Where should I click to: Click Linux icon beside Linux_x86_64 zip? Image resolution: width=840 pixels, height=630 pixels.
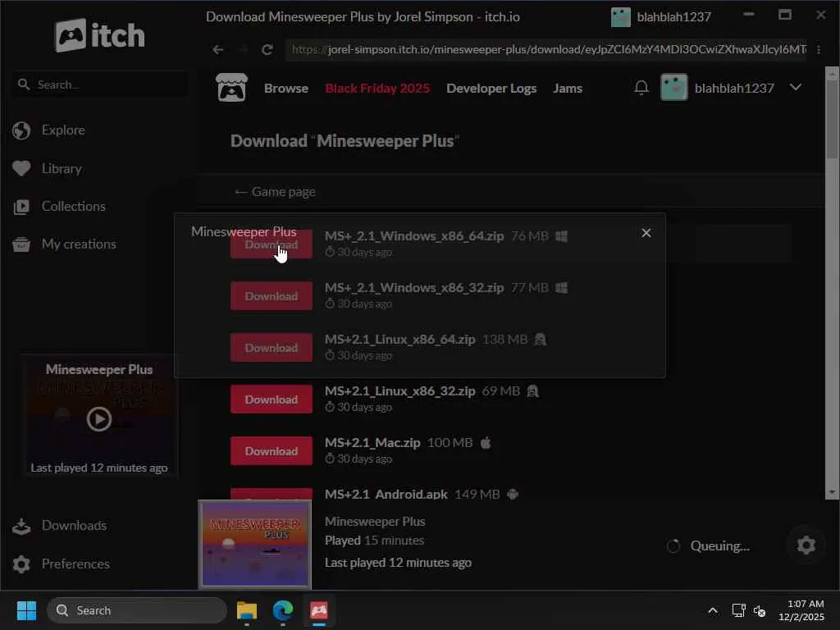540,340
